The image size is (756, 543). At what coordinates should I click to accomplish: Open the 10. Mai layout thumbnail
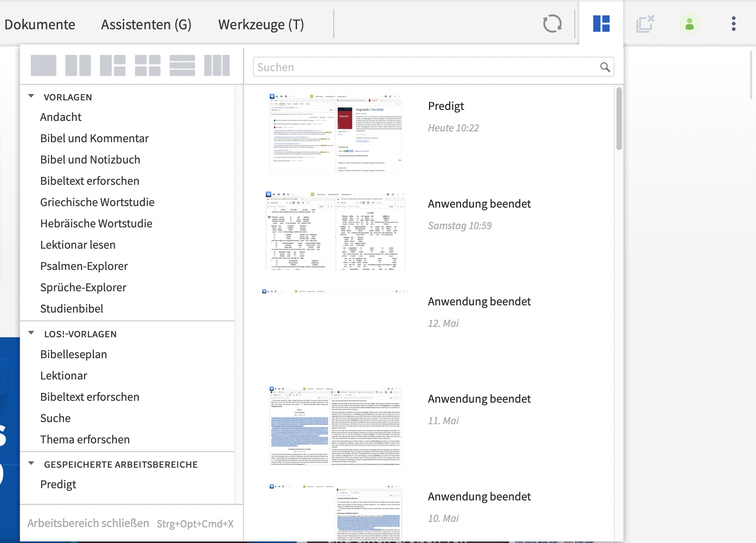[335, 513]
